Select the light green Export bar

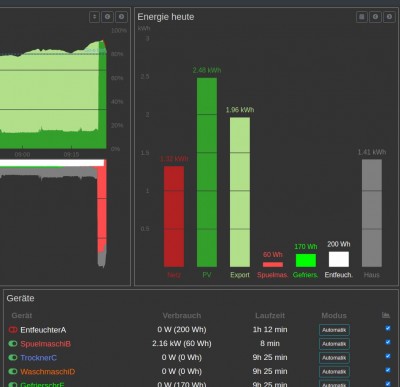pyautogui.click(x=240, y=192)
